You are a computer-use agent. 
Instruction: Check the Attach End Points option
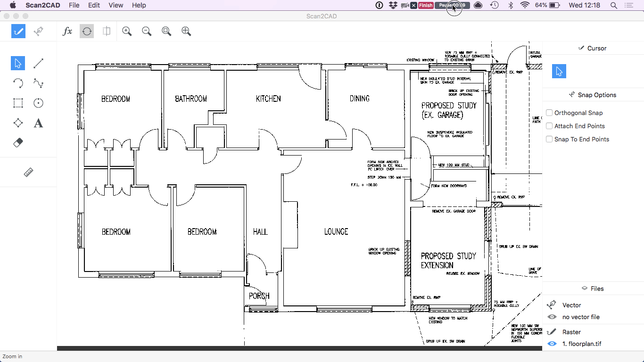tap(549, 126)
